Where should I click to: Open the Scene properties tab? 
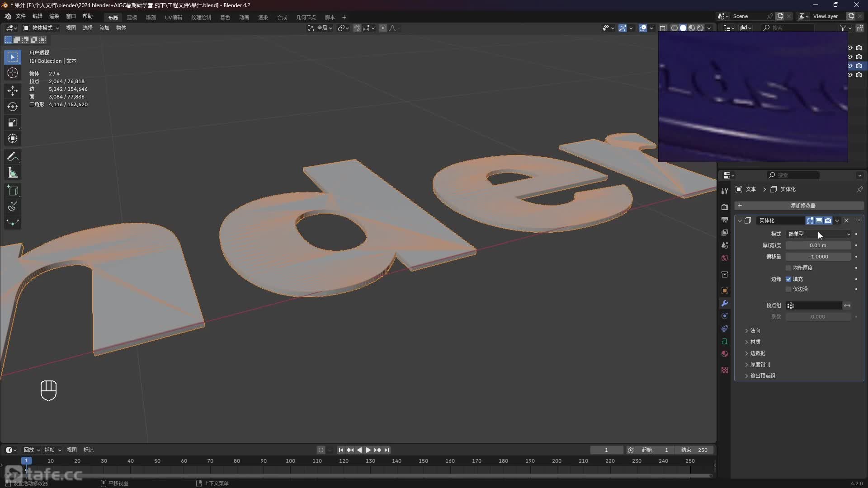[725, 245]
